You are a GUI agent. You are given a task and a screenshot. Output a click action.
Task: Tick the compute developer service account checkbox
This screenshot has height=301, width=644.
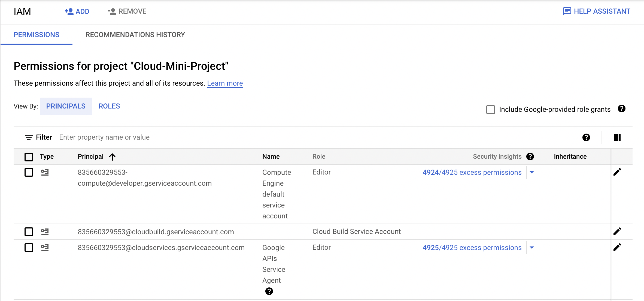[x=29, y=172]
